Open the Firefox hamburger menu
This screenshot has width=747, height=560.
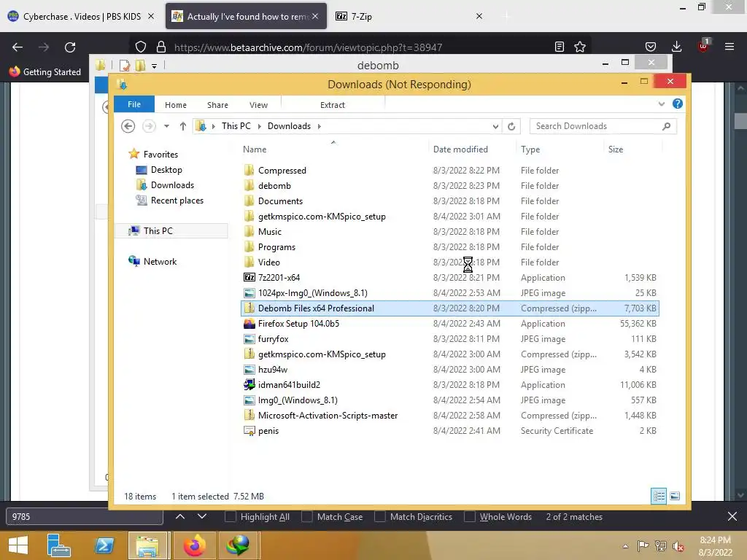[729, 47]
